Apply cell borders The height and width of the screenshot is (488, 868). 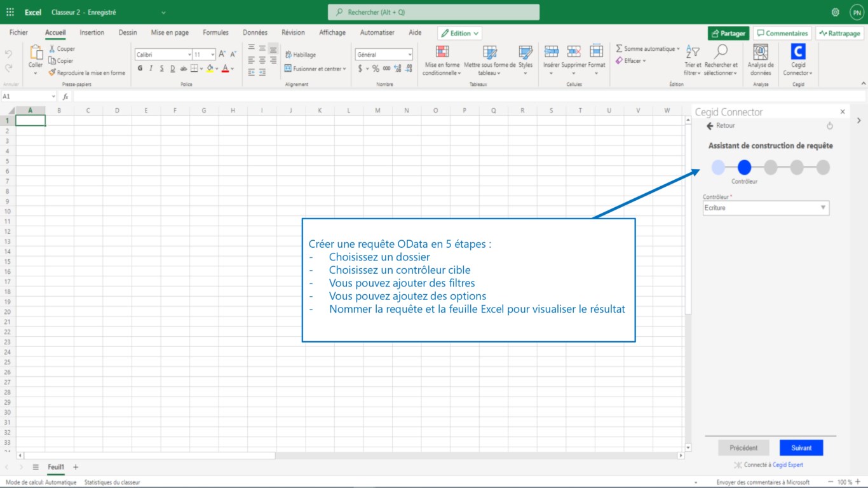pyautogui.click(x=194, y=69)
